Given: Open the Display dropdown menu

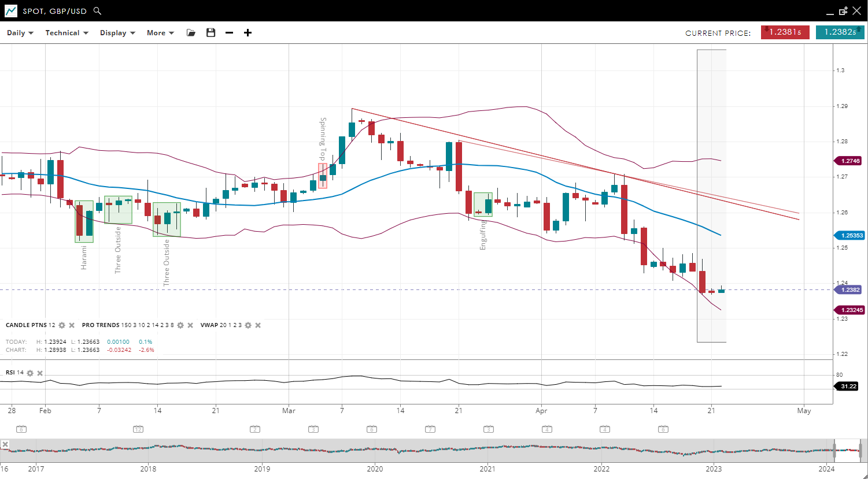Looking at the screenshot, I should click(x=117, y=33).
